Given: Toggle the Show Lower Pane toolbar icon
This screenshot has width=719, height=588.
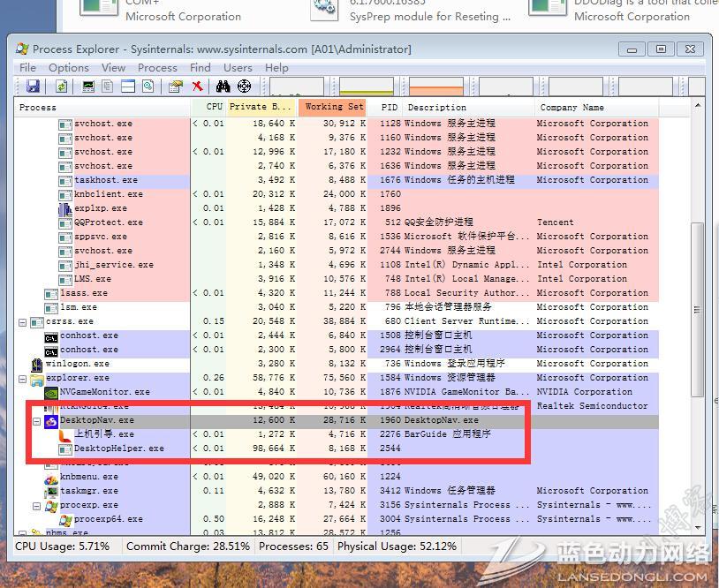Looking at the screenshot, I should click(128, 87).
